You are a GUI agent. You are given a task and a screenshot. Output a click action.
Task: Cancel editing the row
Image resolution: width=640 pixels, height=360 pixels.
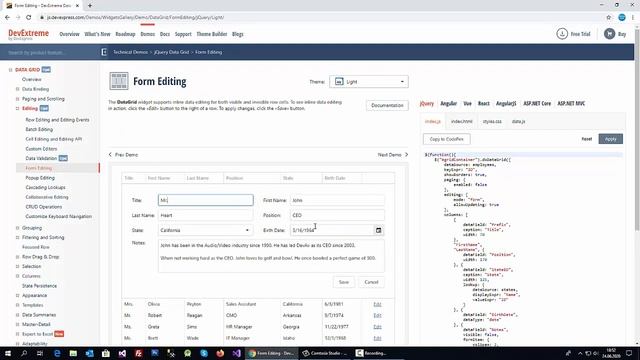click(371, 282)
